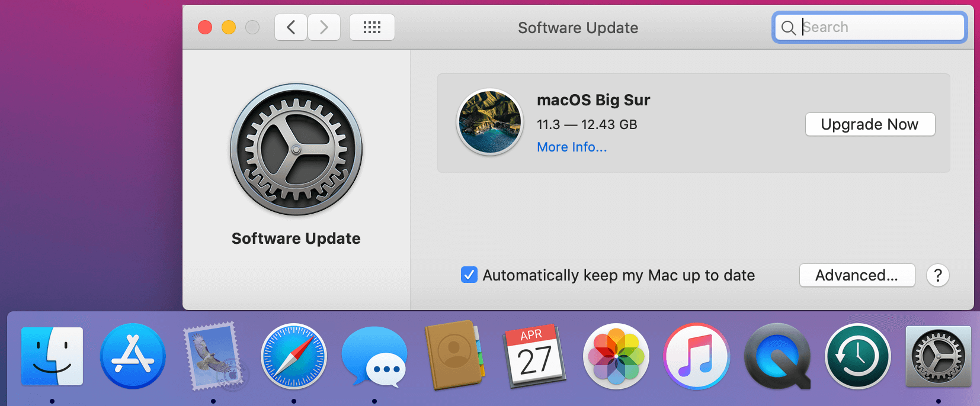Go forward with the right chevron button
The image size is (980, 406).
(x=324, y=27)
